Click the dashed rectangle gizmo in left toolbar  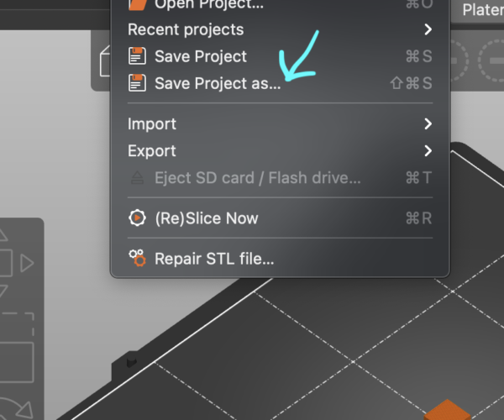point(18,323)
